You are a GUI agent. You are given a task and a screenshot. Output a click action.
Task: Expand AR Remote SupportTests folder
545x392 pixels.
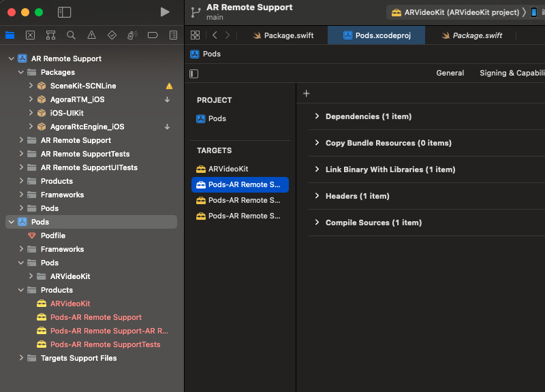[21, 154]
